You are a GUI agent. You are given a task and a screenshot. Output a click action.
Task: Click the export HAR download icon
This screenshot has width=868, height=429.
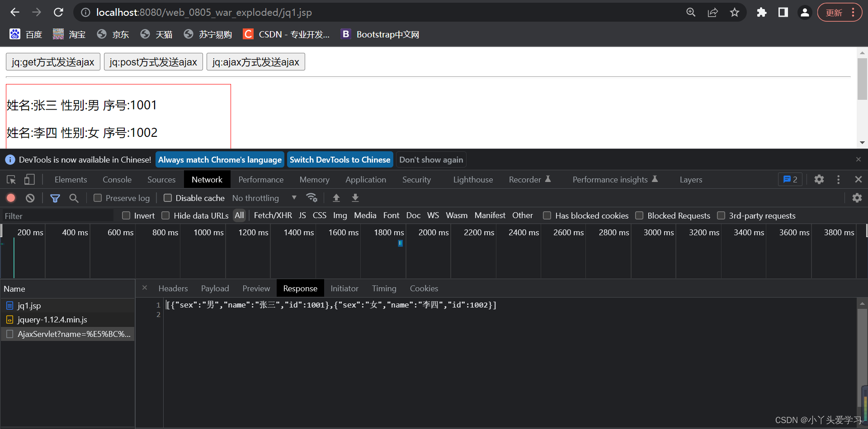click(355, 198)
